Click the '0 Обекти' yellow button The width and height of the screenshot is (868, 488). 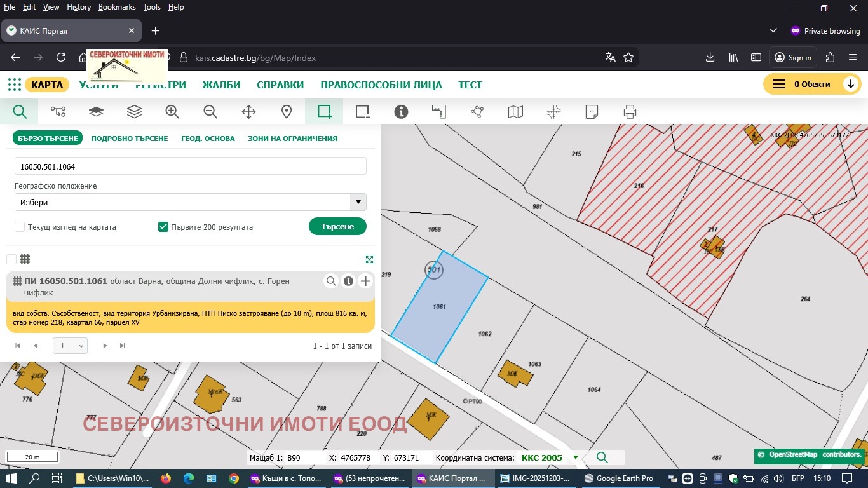[x=811, y=85]
